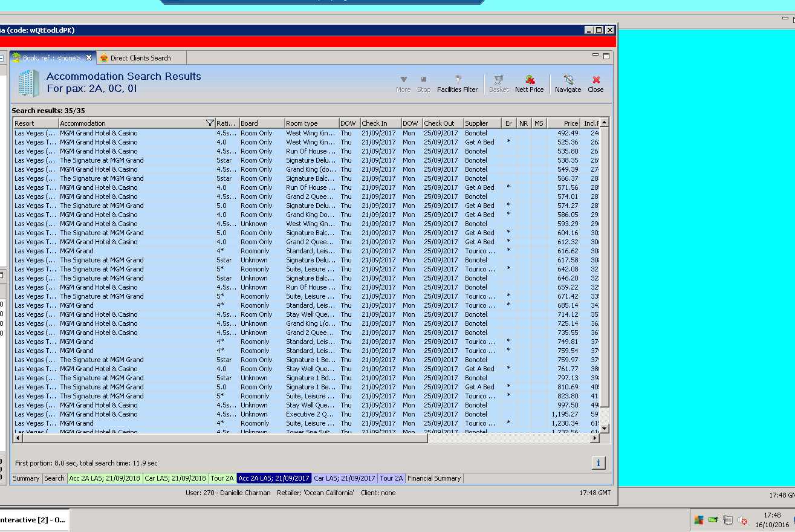Select the row priced 492.49
Screen dimensions: 795x532
pyautogui.click(x=307, y=133)
